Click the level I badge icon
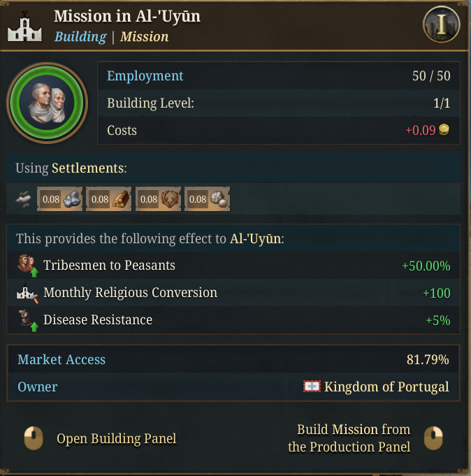471x476 pixels. click(x=441, y=24)
